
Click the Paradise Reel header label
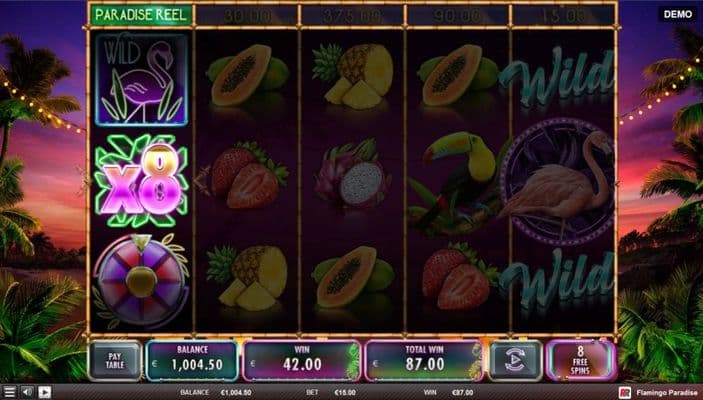point(141,15)
